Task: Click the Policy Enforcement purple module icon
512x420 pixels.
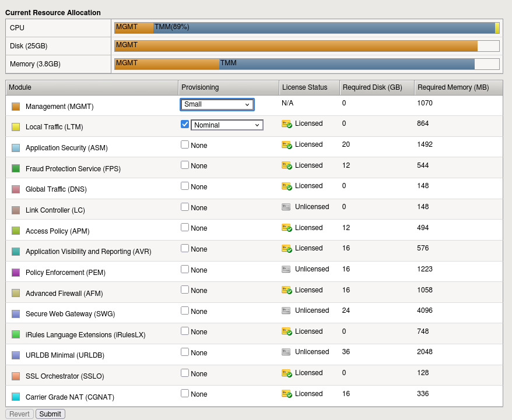Action: click(16, 273)
